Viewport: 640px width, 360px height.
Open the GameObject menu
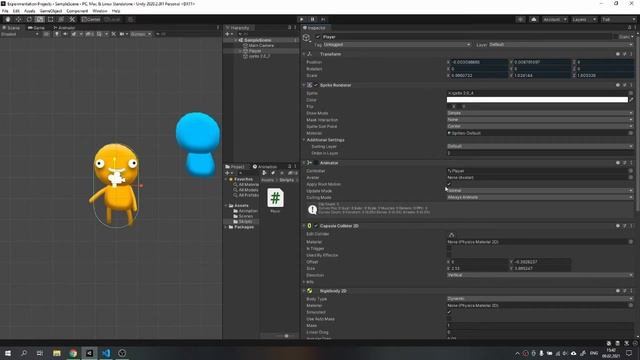pos(51,11)
